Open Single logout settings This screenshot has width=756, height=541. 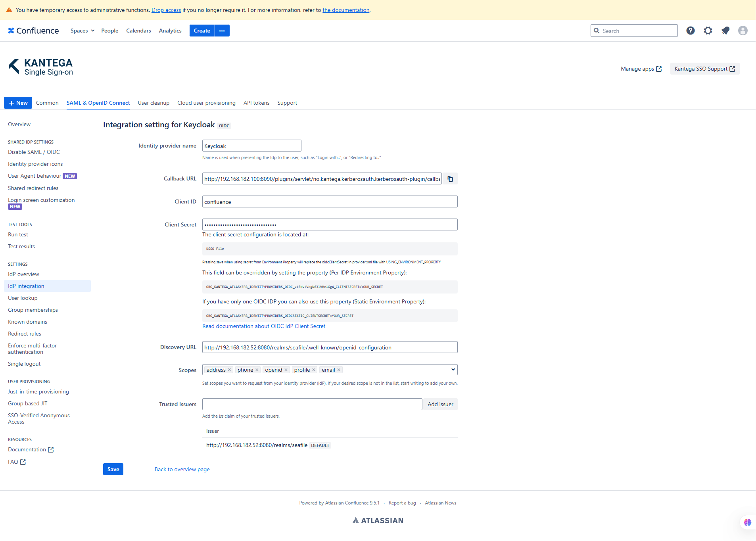[x=24, y=364]
